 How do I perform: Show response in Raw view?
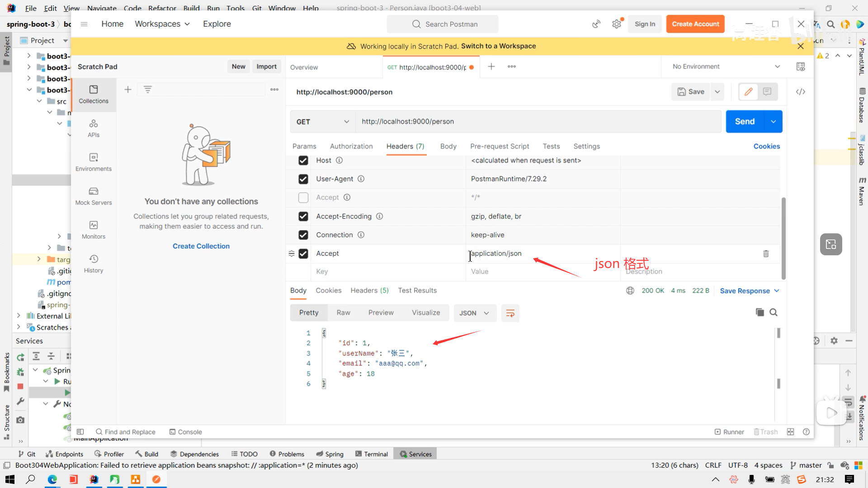[x=343, y=313]
